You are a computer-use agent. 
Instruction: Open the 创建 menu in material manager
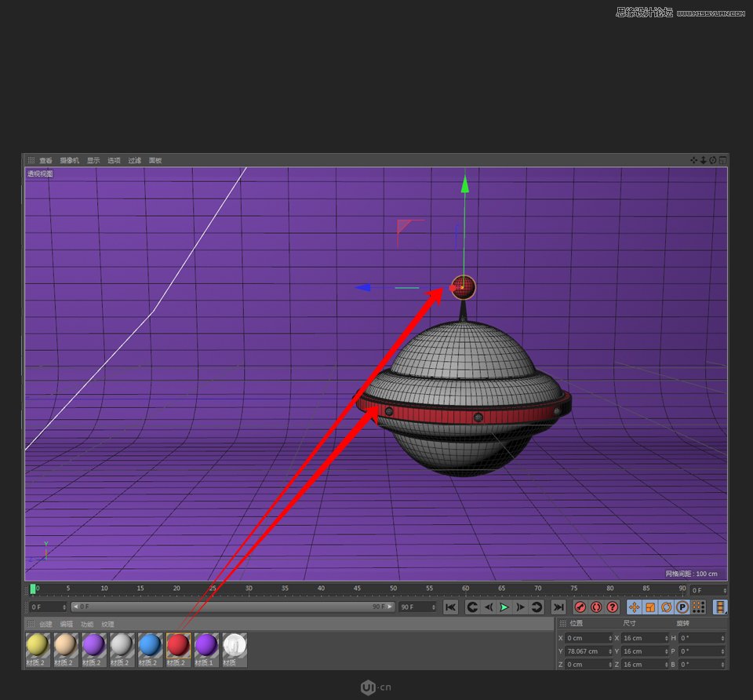pyautogui.click(x=45, y=624)
